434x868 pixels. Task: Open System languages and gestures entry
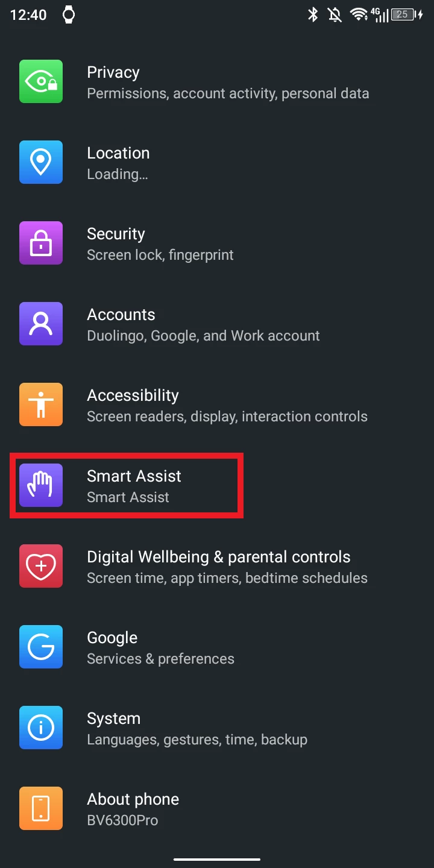[217, 728]
